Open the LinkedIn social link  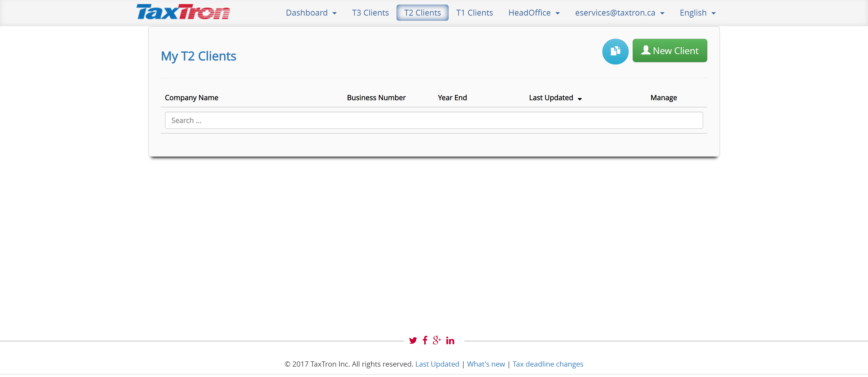click(450, 340)
